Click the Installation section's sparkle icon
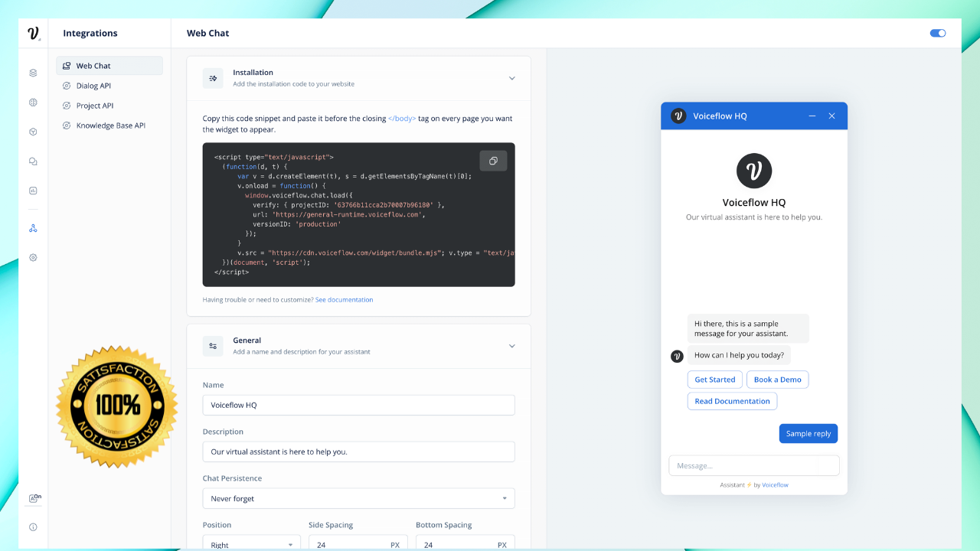 tap(213, 78)
